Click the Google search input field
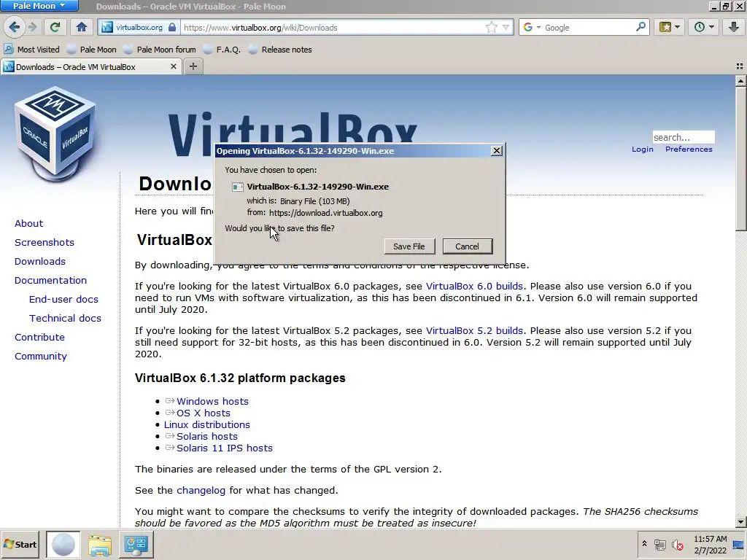747x560 pixels. click(589, 28)
